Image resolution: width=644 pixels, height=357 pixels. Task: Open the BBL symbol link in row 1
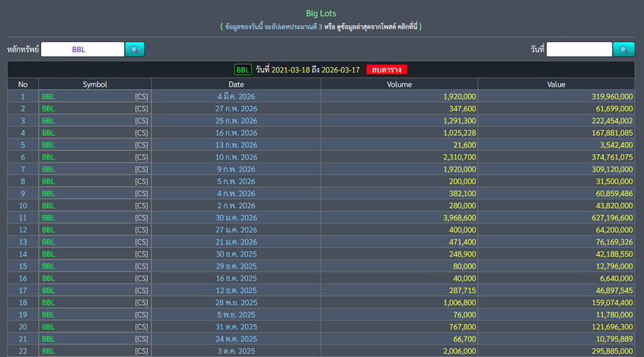(49, 96)
